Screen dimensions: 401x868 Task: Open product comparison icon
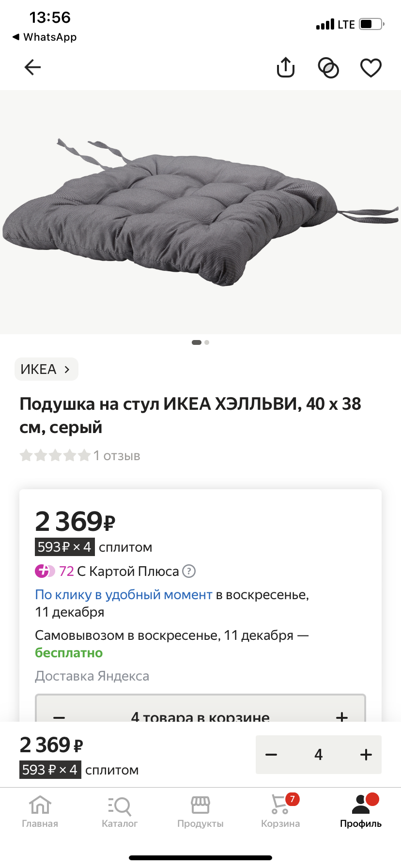328,68
